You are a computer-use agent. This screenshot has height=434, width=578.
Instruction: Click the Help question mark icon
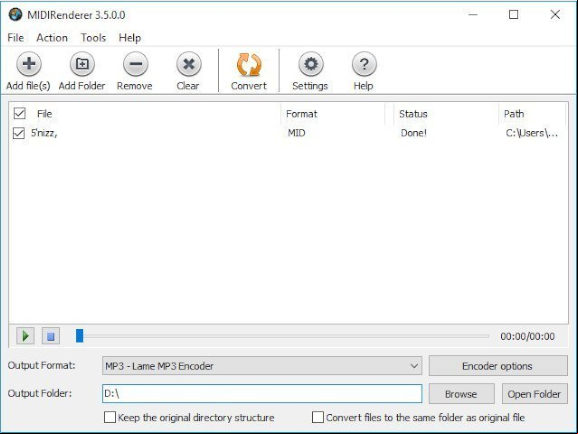coord(364,64)
